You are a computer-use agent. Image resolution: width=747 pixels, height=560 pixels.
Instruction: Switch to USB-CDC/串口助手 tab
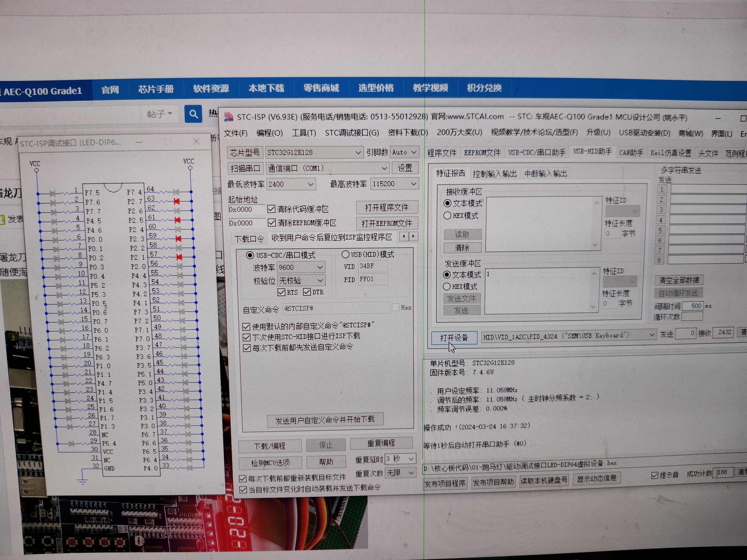537,152
